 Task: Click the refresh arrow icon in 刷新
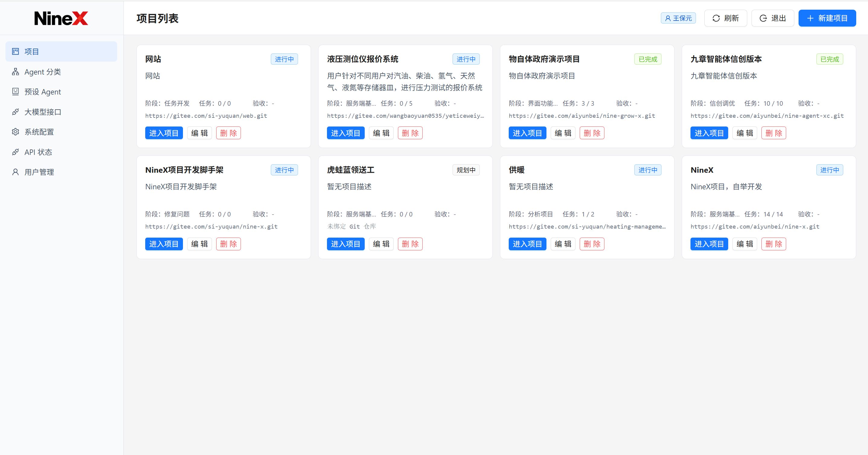click(716, 18)
